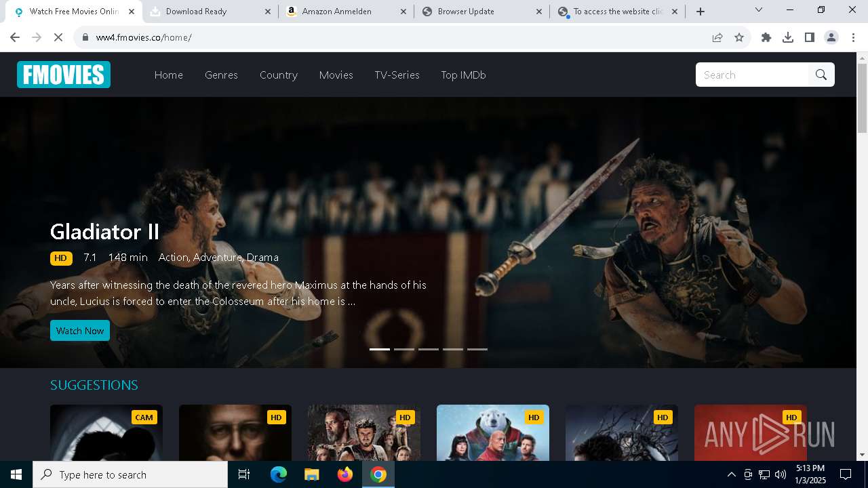Image resolution: width=868 pixels, height=488 pixels.
Task: Click the browser forward arrow
Action: tap(37, 37)
